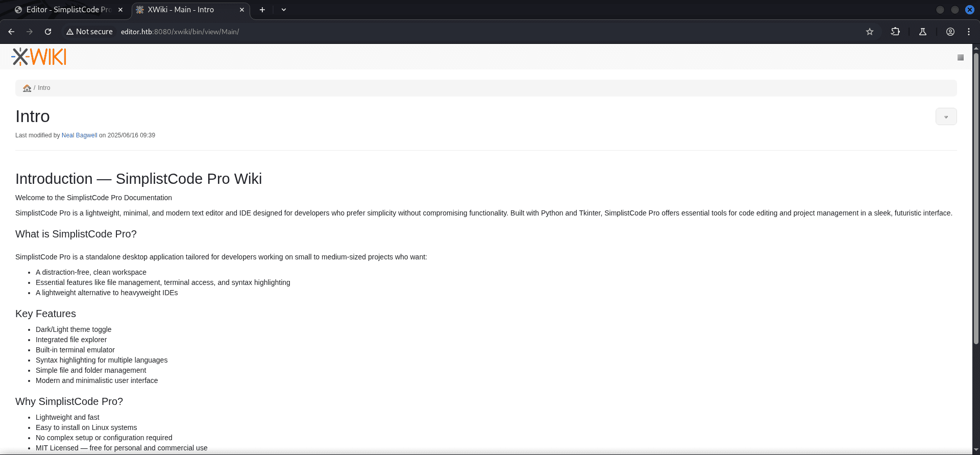
Task: Click the home breadcrumb icon
Action: click(27, 88)
